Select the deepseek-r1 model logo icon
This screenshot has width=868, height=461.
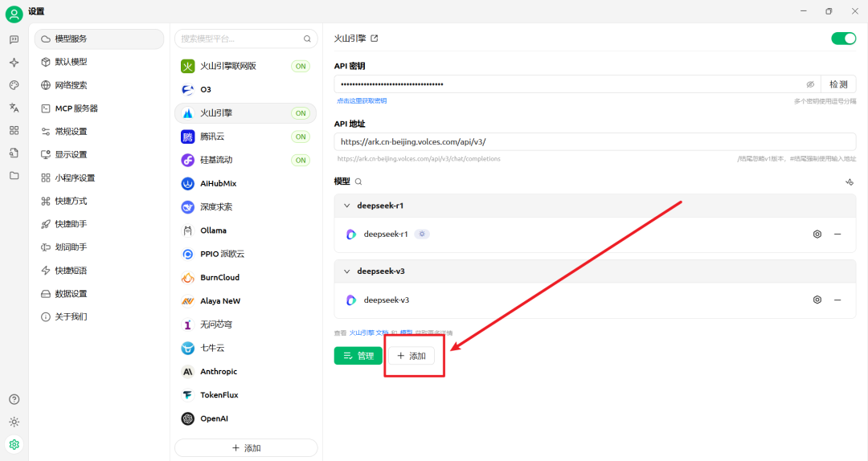click(351, 234)
